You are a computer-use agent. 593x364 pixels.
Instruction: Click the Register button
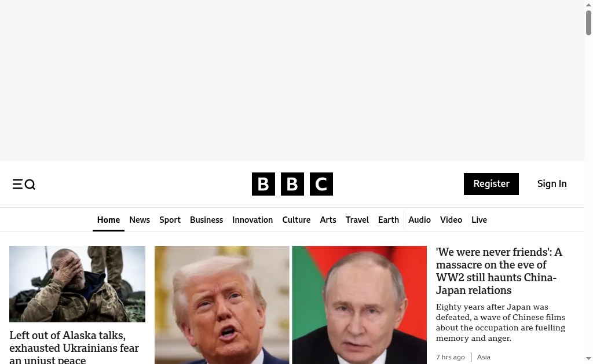pos(491,184)
